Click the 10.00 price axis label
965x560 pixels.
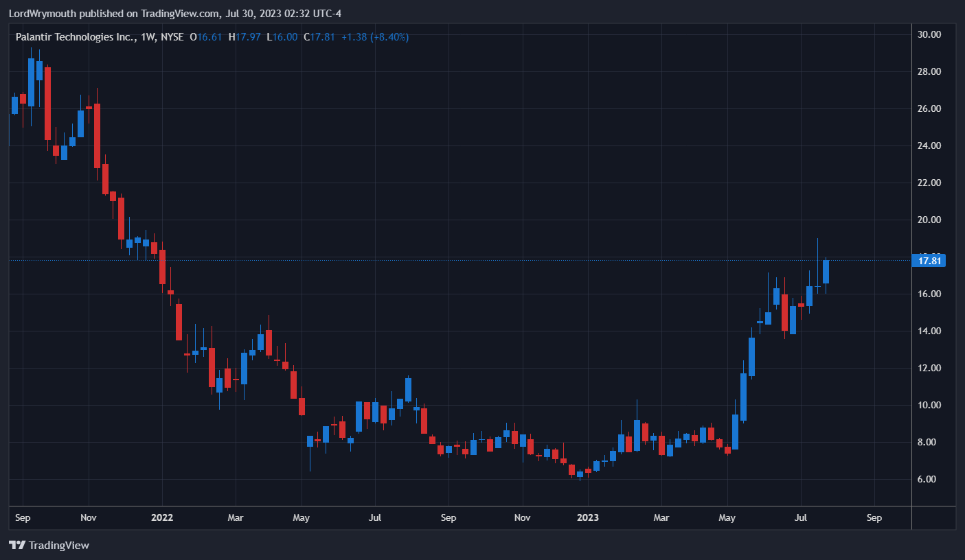929,405
